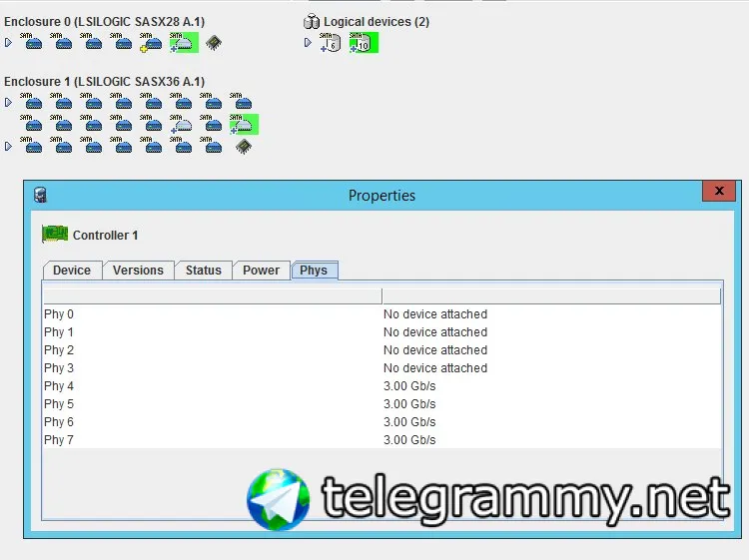
Task: Click Phy 7 '3.00 Gb/s' value
Action: coord(409,439)
